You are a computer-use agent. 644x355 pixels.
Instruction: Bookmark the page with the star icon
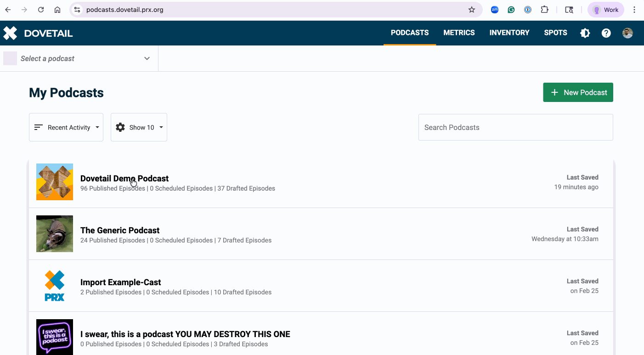point(472,10)
